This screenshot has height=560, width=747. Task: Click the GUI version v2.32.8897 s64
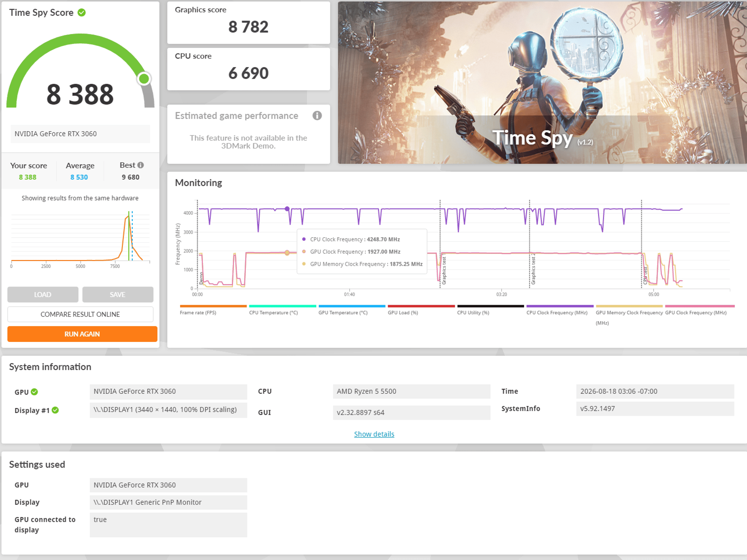pos(411,413)
